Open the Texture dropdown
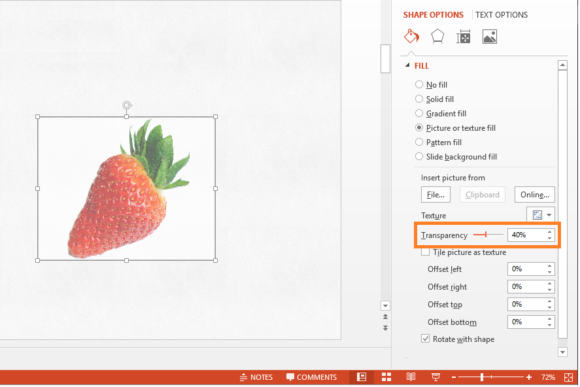The height and width of the screenshot is (387, 580). (540, 215)
